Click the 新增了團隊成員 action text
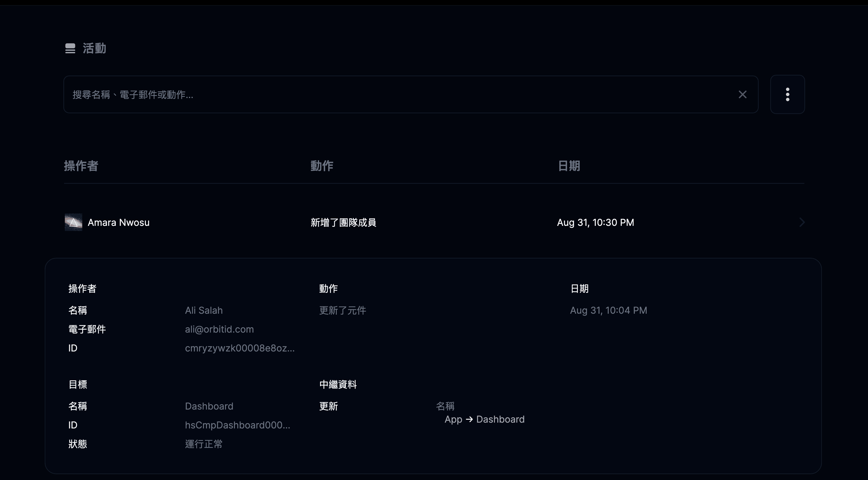The height and width of the screenshot is (480, 868). pyautogui.click(x=343, y=222)
